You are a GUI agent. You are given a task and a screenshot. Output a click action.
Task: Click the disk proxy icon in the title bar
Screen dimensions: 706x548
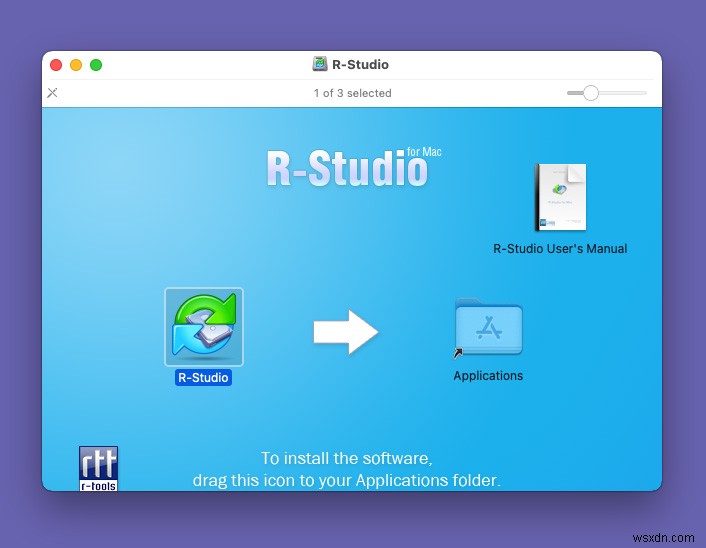(320, 65)
